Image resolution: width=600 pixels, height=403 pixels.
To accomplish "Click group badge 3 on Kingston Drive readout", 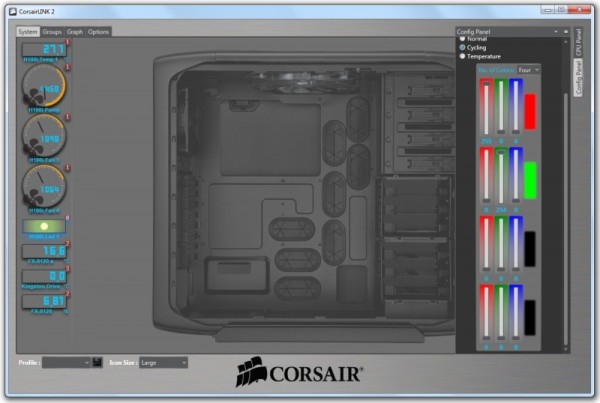I will point(68,269).
